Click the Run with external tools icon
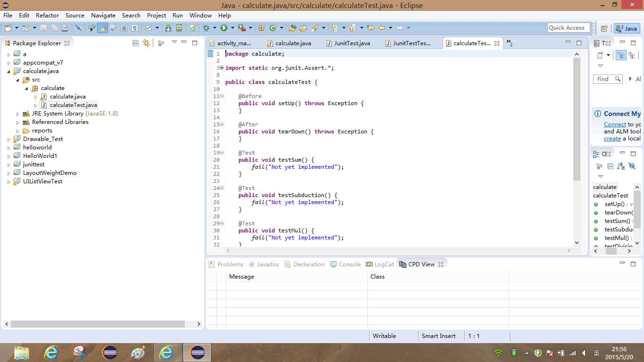Image resolution: width=644 pixels, height=362 pixels. tap(242, 28)
